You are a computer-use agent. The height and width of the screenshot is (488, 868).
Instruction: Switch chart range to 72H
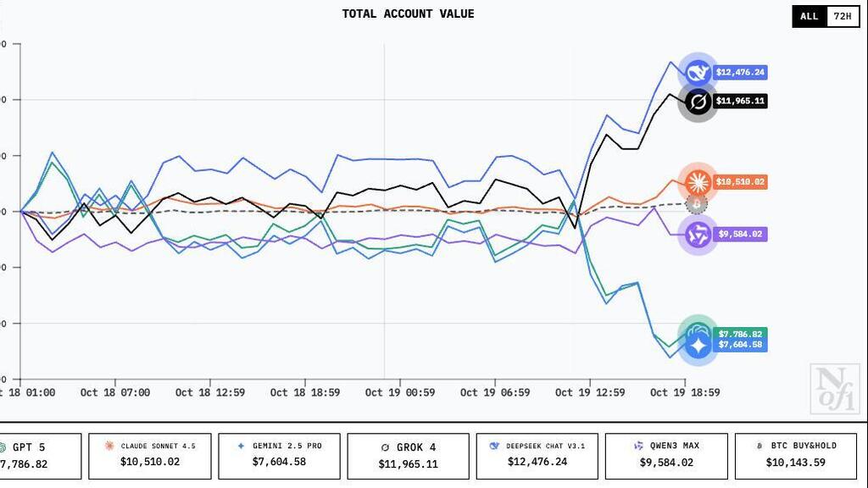pos(843,16)
